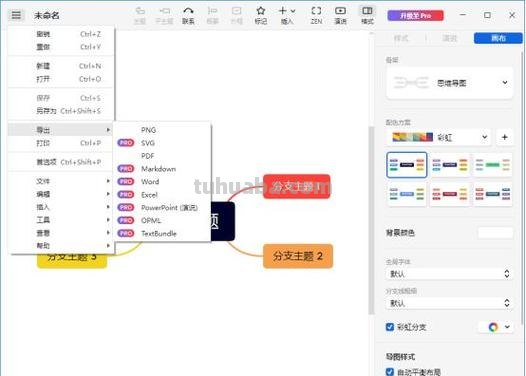Open the branch line width 默认 selector
This screenshot has width=526, height=376.
[x=450, y=303]
